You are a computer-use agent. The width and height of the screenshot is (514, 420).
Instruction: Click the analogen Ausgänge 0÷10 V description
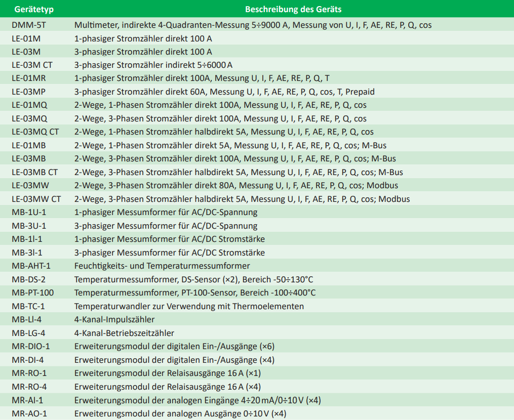coord(180,414)
